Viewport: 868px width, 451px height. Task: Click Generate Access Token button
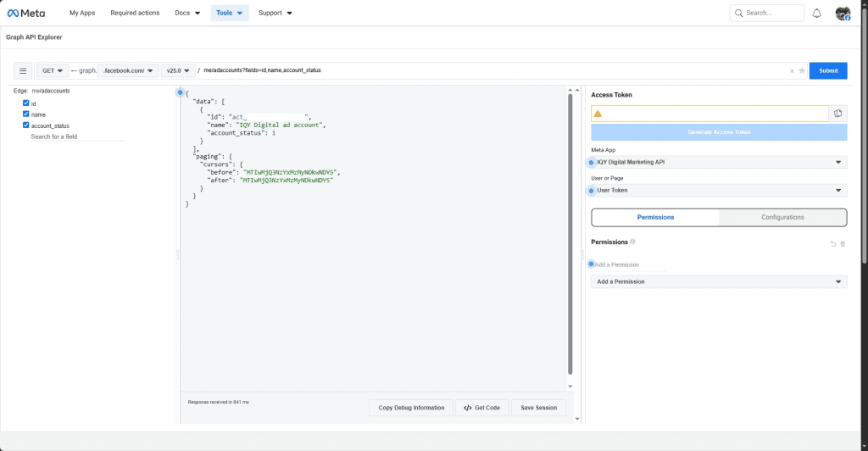coord(719,132)
